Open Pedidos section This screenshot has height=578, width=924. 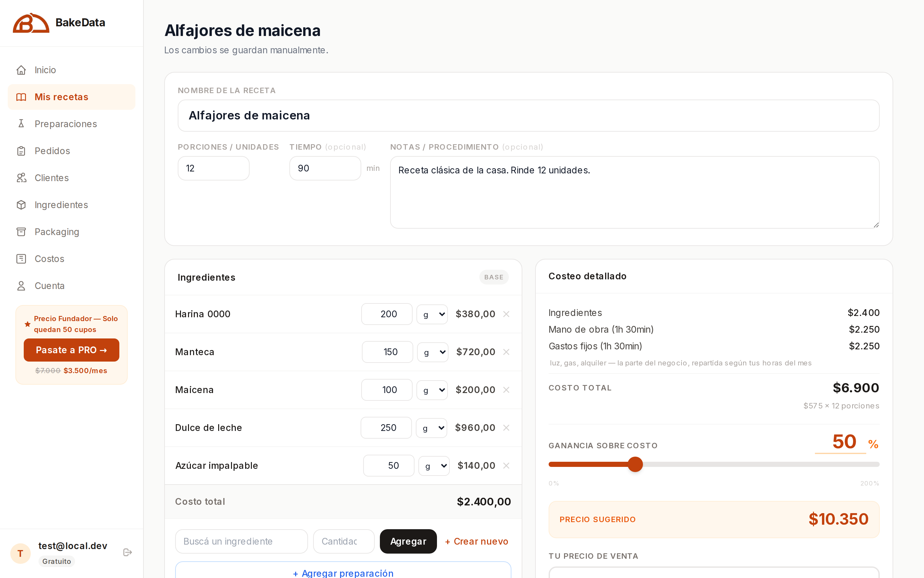pos(72,151)
